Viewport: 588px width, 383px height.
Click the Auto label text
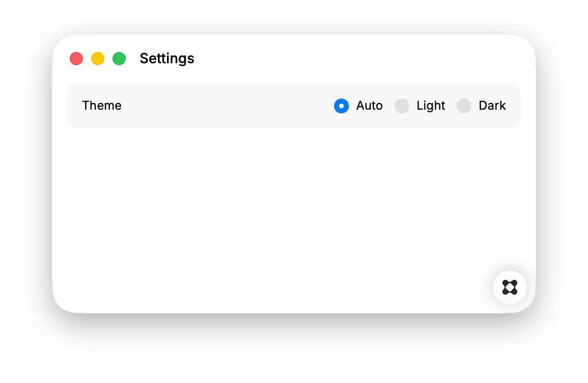click(x=369, y=106)
